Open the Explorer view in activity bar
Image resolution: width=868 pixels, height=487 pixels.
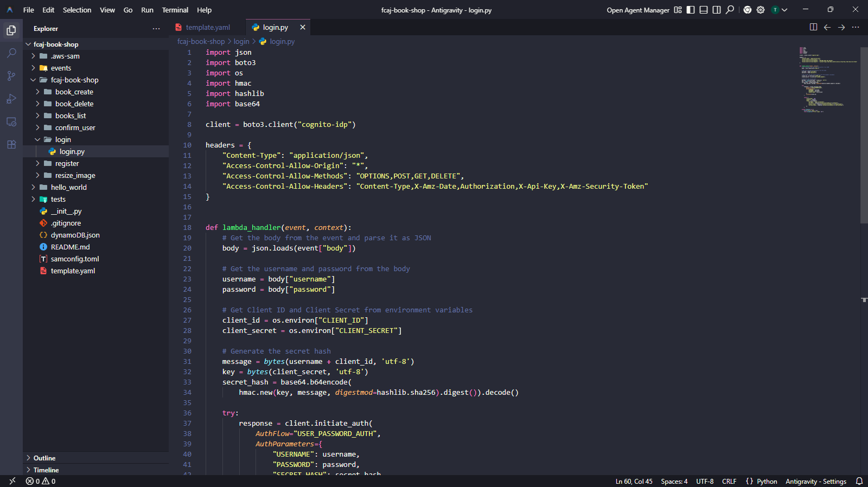pos(11,30)
